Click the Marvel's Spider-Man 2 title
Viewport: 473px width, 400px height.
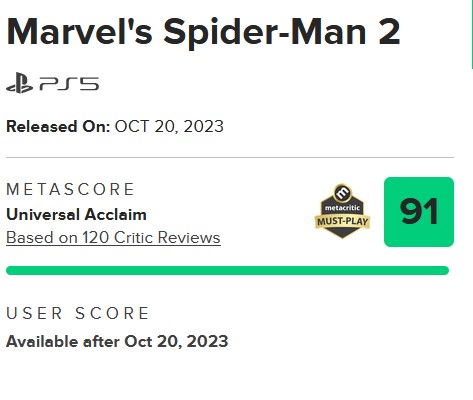(203, 33)
